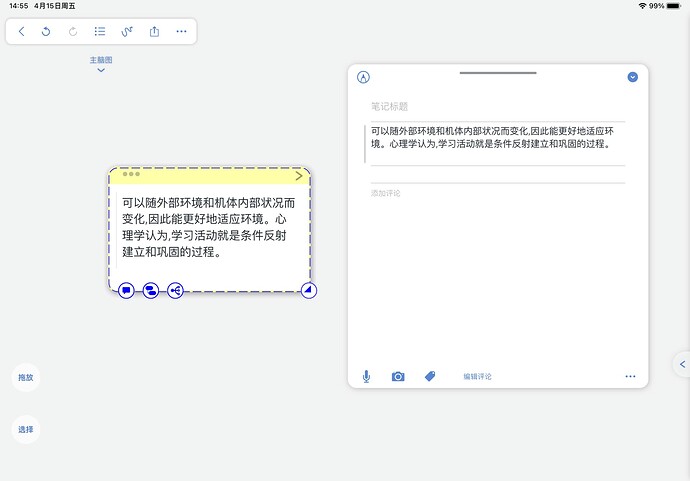Click the 笔记标题 title field
Image resolution: width=690 pixels, height=481 pixels.
click(390, 106)
